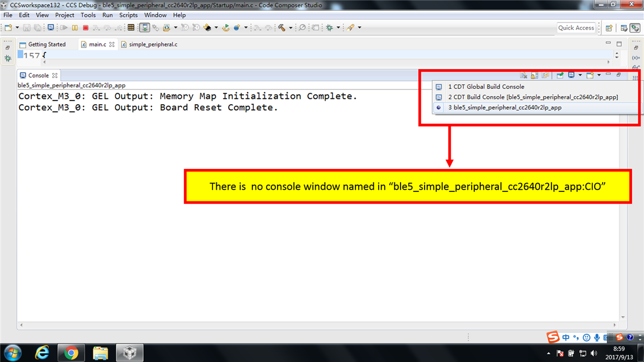Click the green bug Debug icon

tap(329, 28)
